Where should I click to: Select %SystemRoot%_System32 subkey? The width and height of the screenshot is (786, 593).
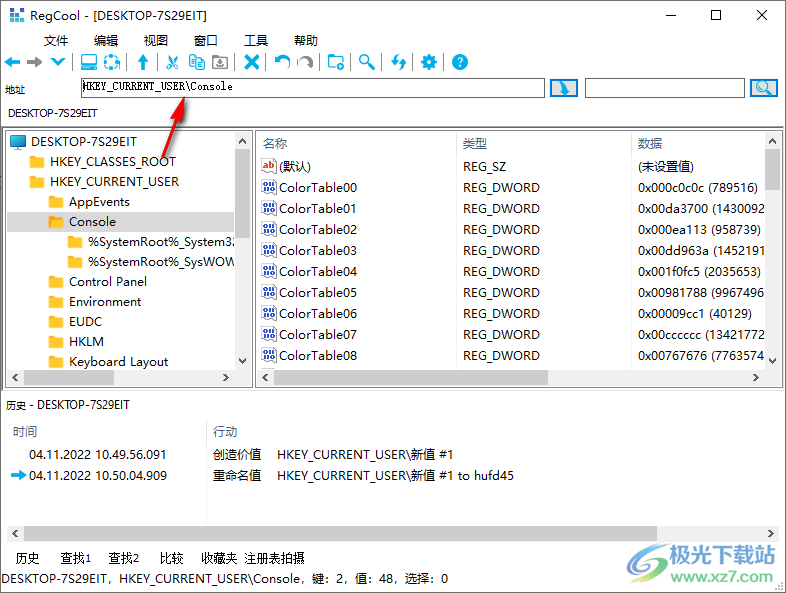[x=160, y=242]
